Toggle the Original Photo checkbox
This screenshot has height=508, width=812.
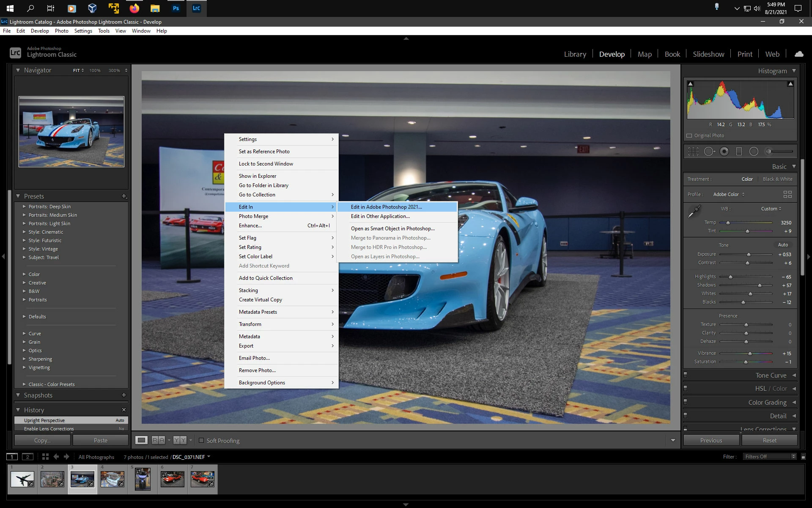689,135
